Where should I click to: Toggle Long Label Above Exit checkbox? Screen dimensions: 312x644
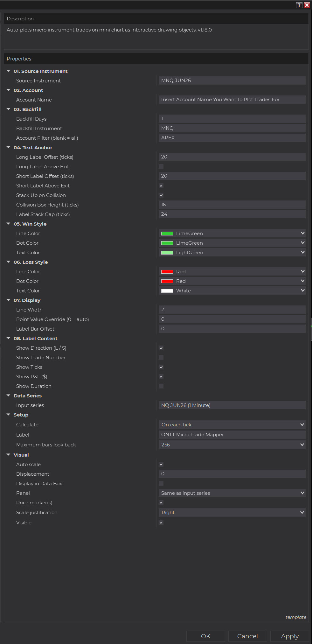point(161,166)
